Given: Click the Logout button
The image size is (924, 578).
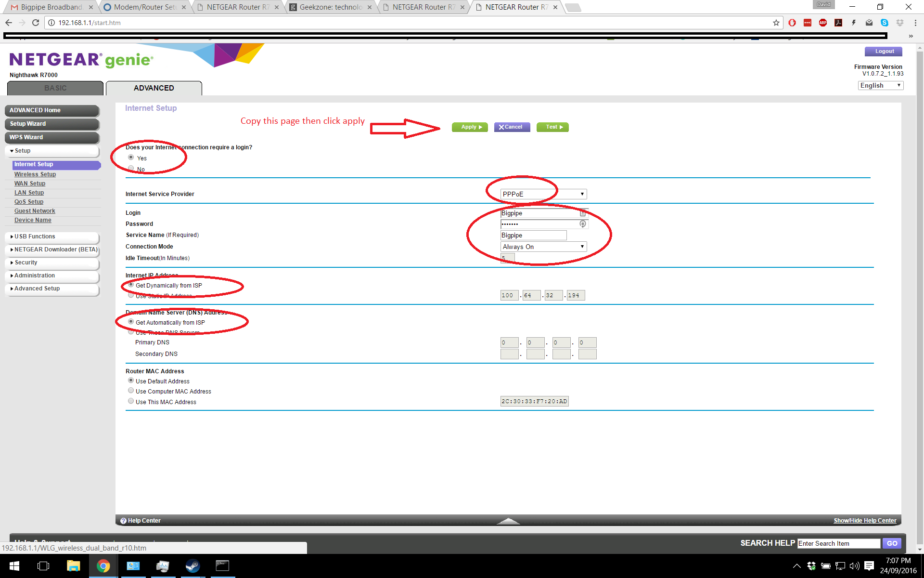Looking at the screenshot, I should coord(884,52).
